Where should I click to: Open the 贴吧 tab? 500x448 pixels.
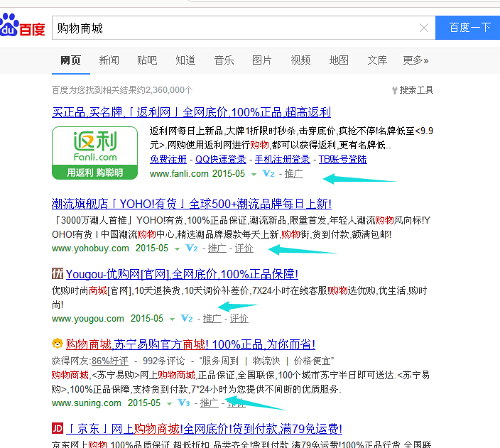[147, 60]
